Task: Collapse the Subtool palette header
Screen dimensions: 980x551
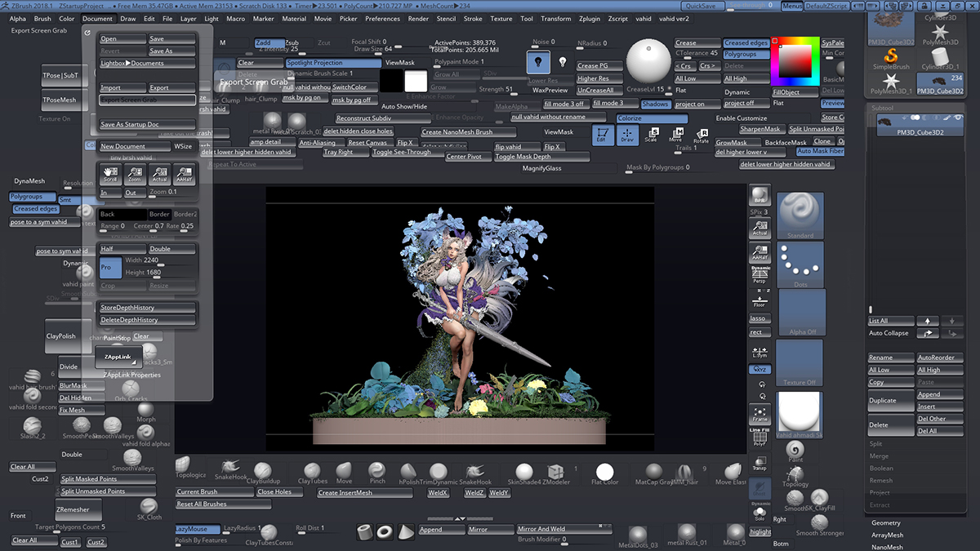Action: pyautogui.click(x=883, y=107)
